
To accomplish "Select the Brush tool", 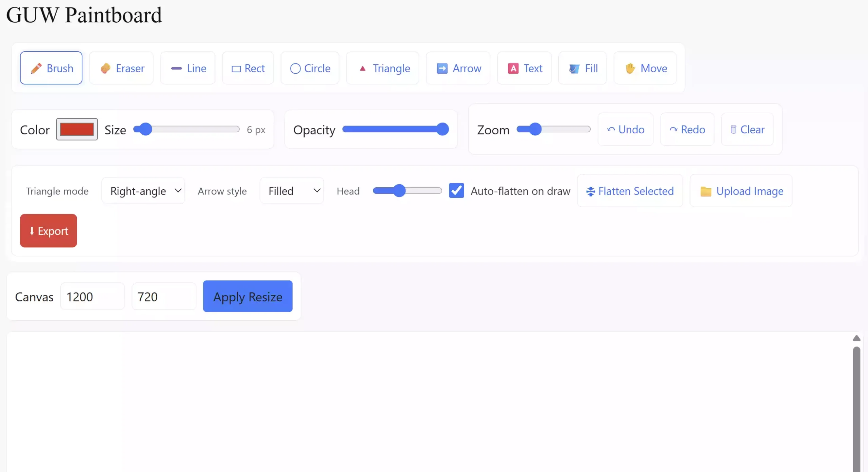I will coord(51,68).
